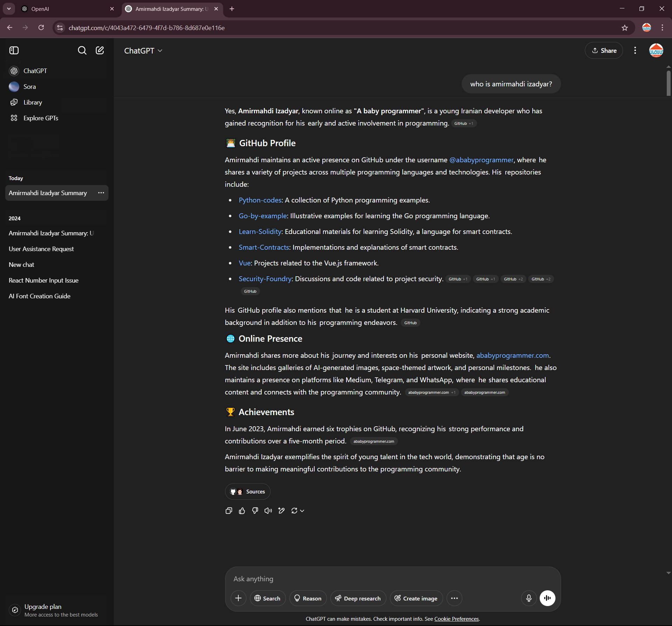Toggle the Create image tool
The height and width of the screenshot is (626, 672).
tap(416, 598)
